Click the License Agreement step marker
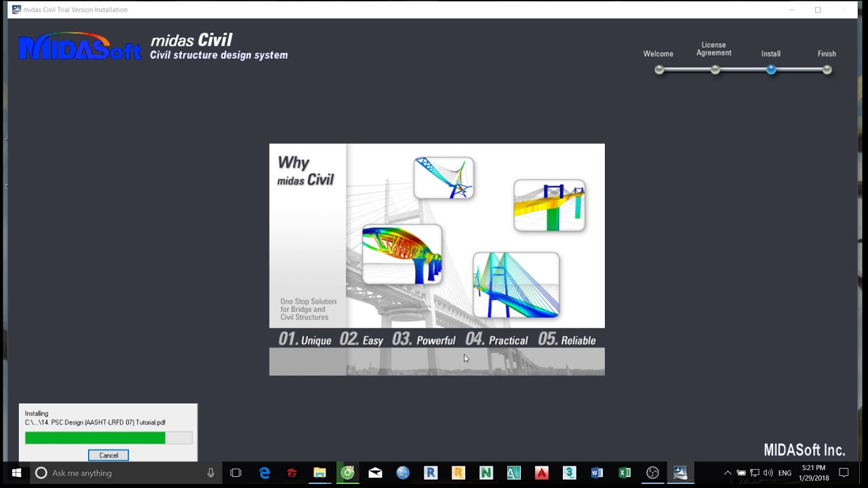 715,70
